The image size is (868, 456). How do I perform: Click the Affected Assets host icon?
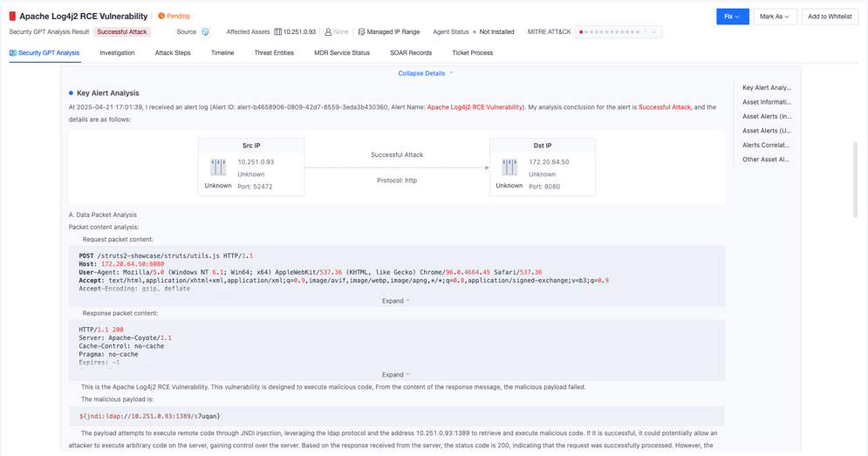(x=278, y=32)
